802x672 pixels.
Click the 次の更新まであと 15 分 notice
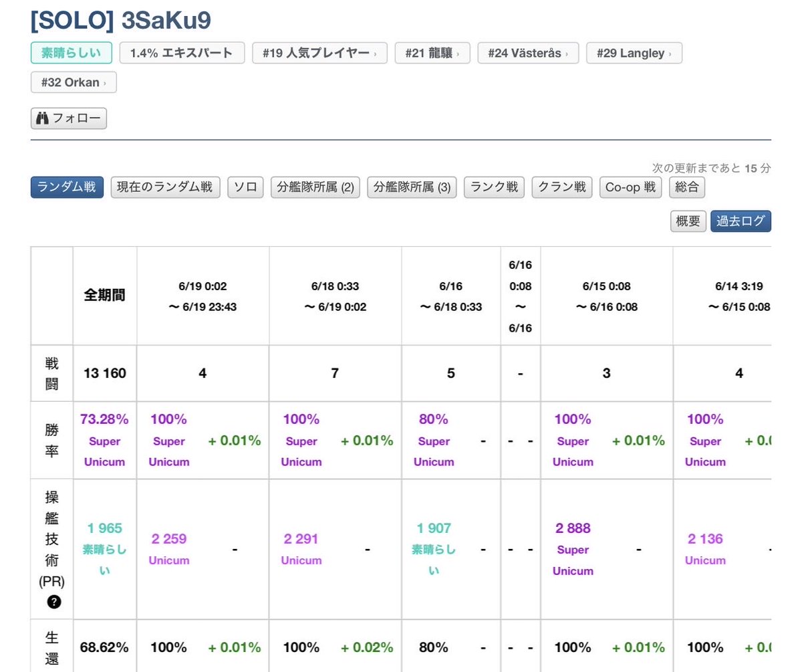coord(711,169)
